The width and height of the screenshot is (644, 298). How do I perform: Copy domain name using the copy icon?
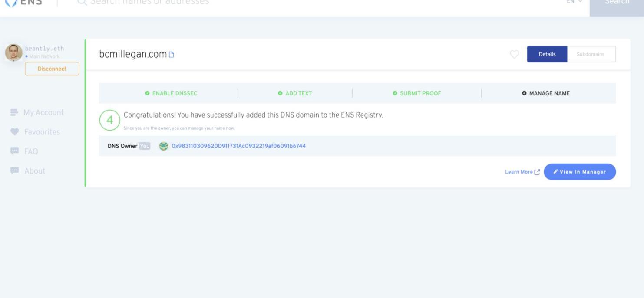tap(172, 55)
